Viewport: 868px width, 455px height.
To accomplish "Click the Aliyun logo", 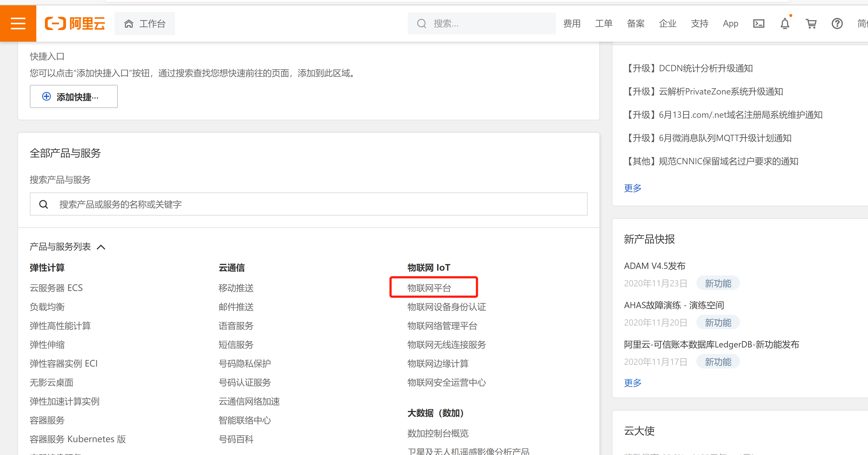I will coord(75,23).
